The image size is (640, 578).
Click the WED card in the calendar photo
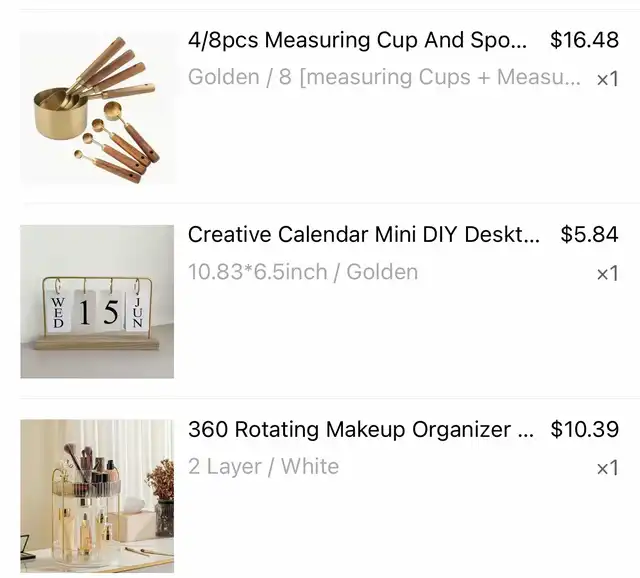click(x=58, y=311)
